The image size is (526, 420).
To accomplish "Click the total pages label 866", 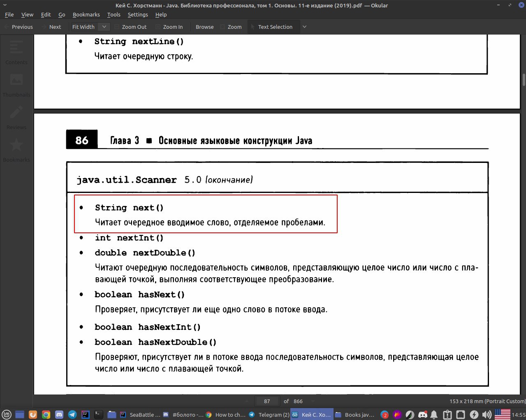I will (298, 401).
